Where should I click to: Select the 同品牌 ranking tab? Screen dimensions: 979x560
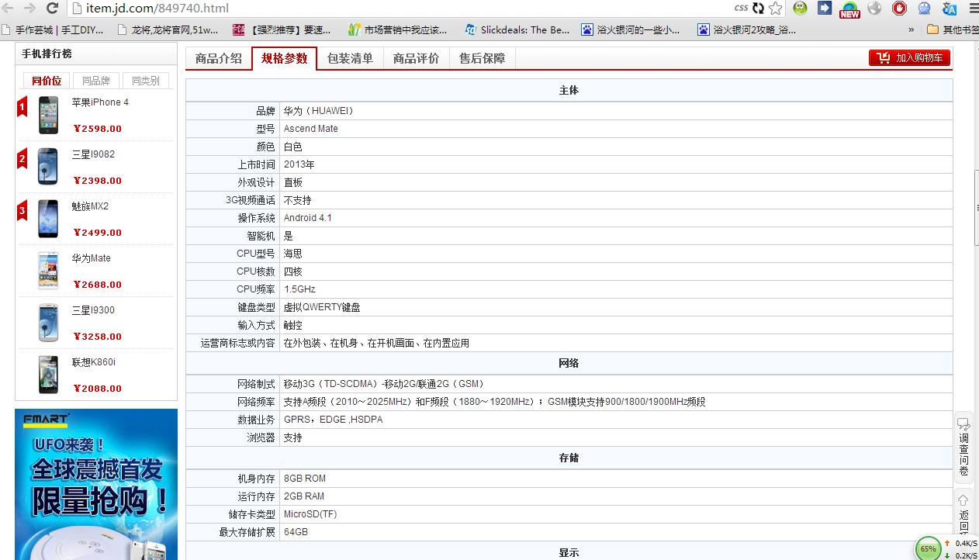(96, 81)
